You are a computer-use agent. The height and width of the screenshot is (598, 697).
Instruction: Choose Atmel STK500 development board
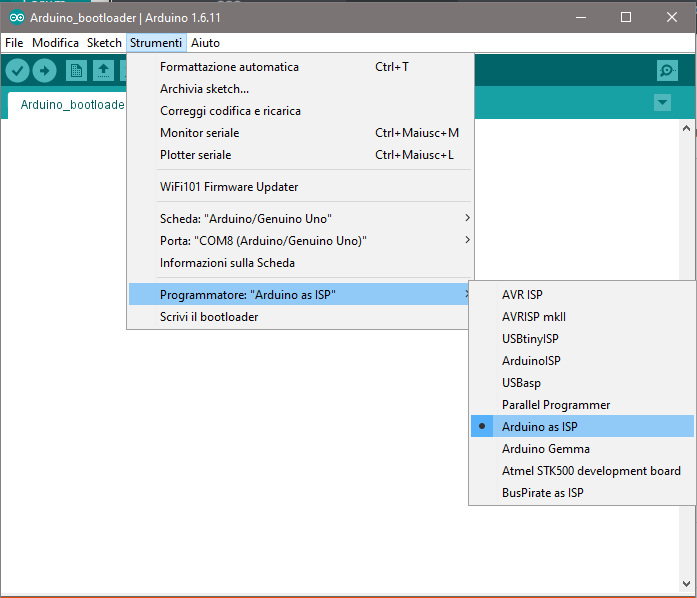click(582, 470)
